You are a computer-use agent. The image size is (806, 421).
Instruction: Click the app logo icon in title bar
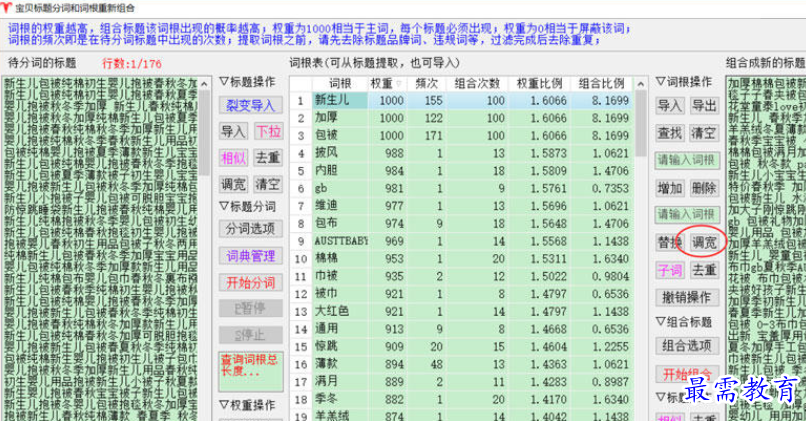click(x=6, y=7)
